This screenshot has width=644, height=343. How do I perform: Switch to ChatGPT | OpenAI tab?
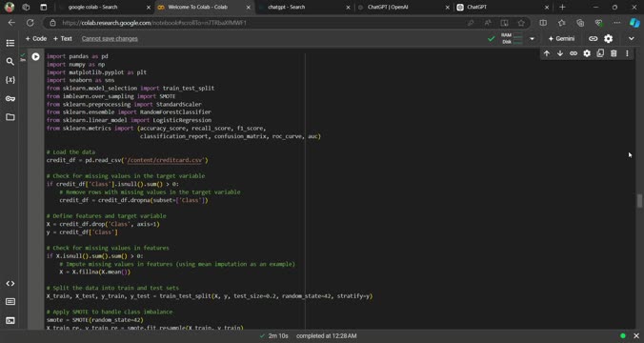404,7
